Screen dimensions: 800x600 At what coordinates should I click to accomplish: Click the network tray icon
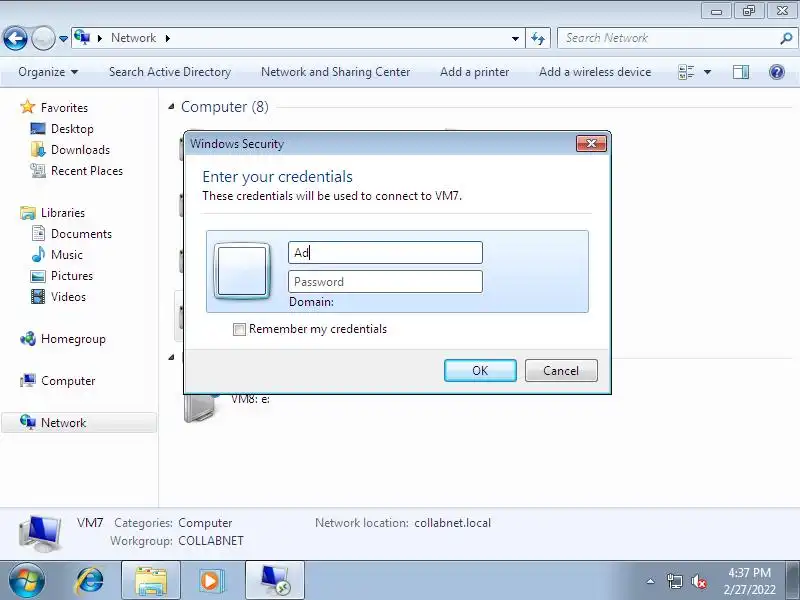coord(675,581)
